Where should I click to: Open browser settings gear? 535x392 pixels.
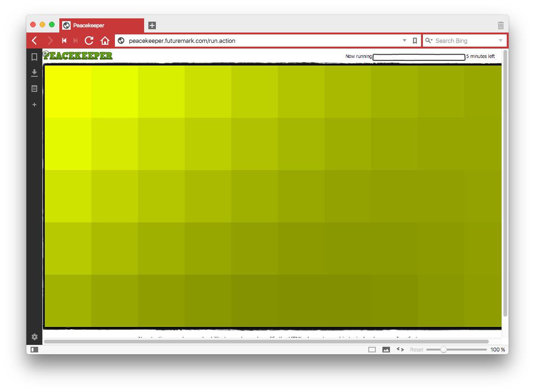click(x=34, y=337)
